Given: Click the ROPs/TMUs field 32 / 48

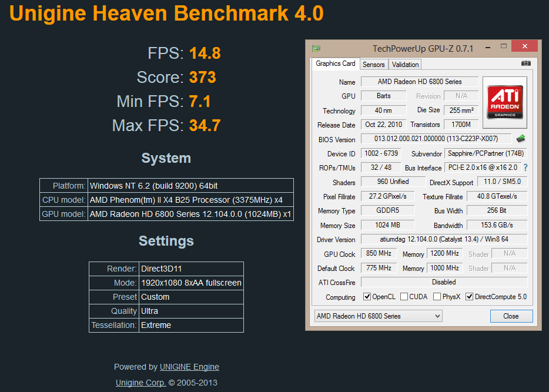Looking at the screenshot, I should tap(381, 167).
